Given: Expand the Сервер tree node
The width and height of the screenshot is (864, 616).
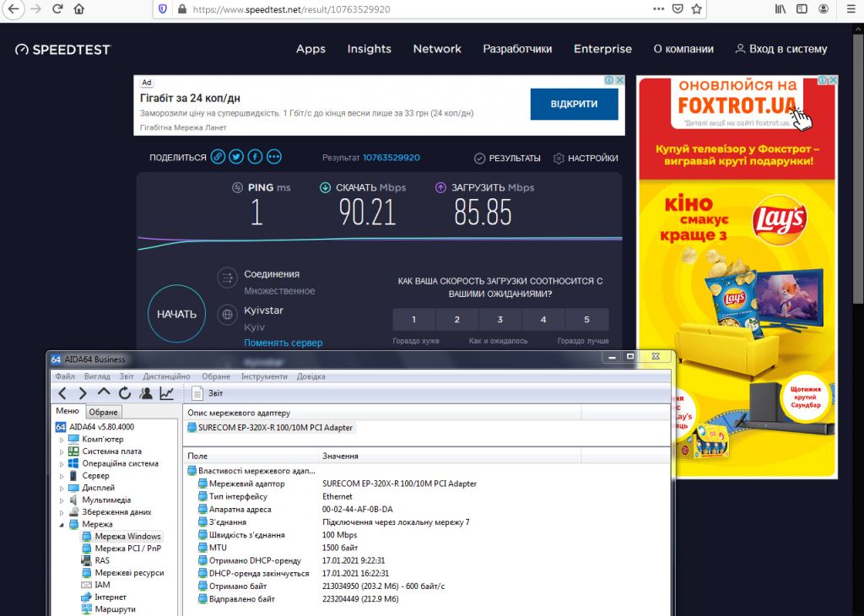Looking at the screenshot, I should [62, 476].
